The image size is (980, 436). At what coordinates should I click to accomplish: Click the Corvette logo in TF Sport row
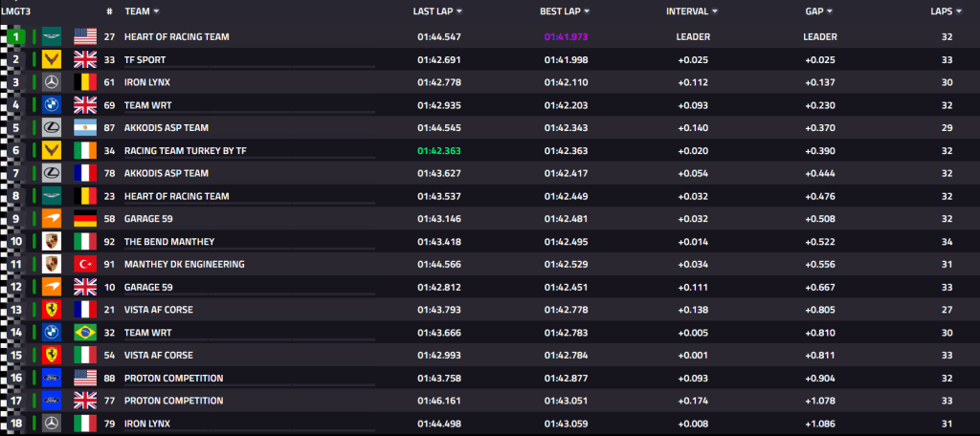[52, 60]
